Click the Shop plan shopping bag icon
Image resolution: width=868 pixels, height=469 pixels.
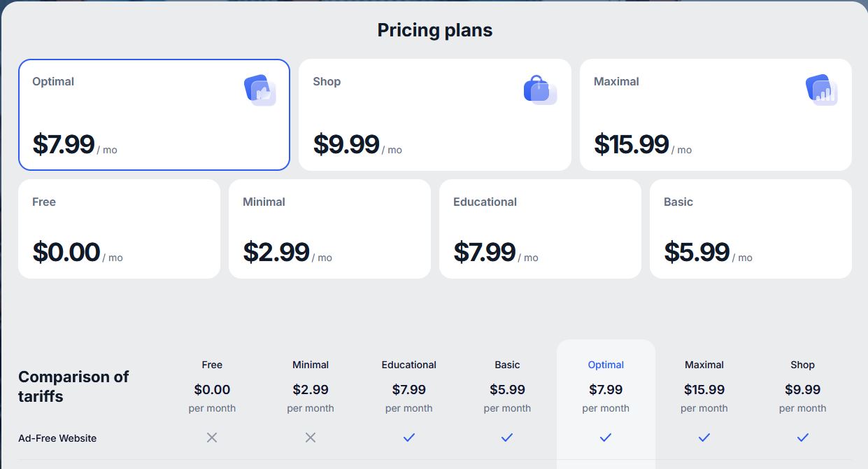(540, 90)
